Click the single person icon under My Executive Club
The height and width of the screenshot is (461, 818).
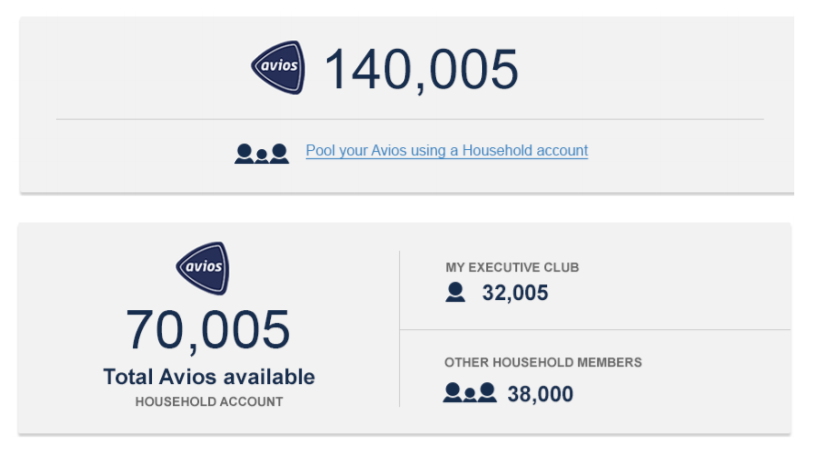pos(455,292)
